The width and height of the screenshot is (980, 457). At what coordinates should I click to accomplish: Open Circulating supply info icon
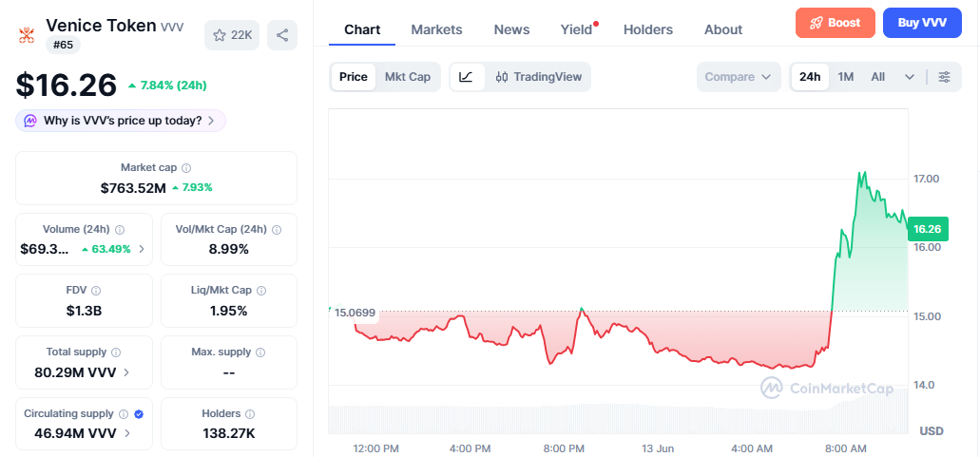(124, 414)
